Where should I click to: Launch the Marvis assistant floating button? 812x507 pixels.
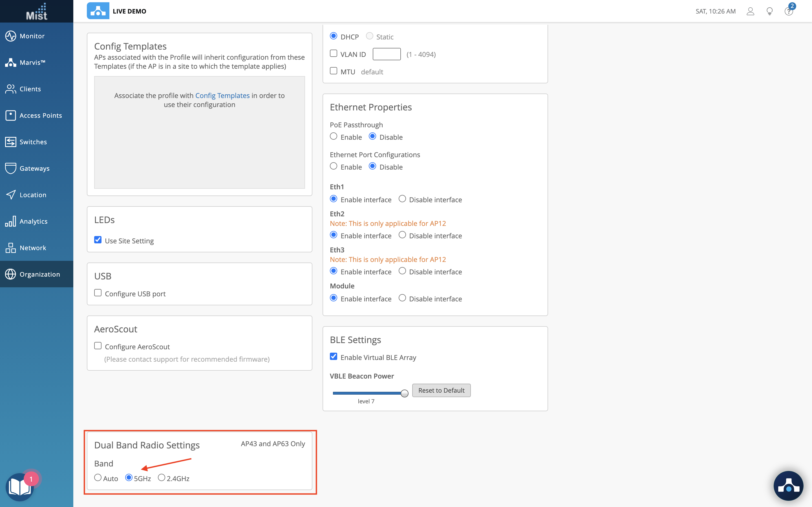tap(788, 486)
